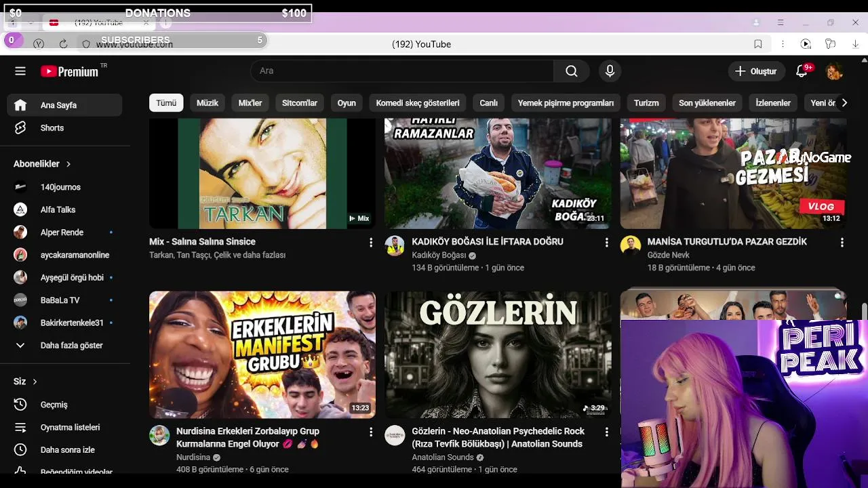Viewport: 868px width, 488px height.
Task: Click Nurdisina channel avatar
Action: pos(159,435)
